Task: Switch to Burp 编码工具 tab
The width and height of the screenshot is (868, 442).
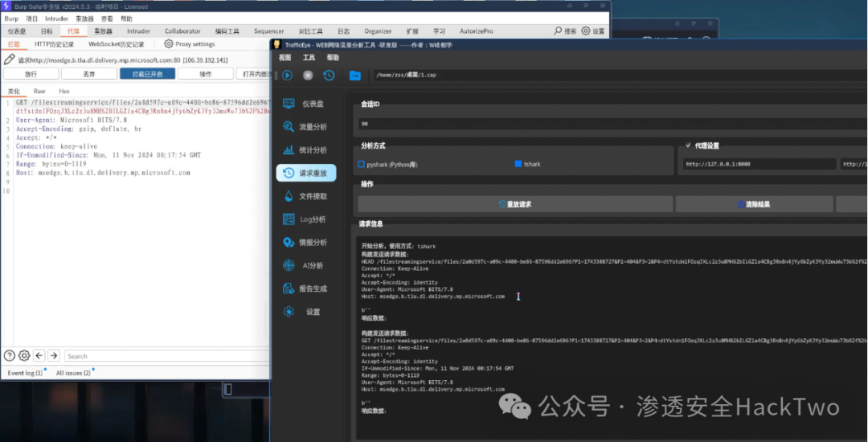Action: point(227,31)
